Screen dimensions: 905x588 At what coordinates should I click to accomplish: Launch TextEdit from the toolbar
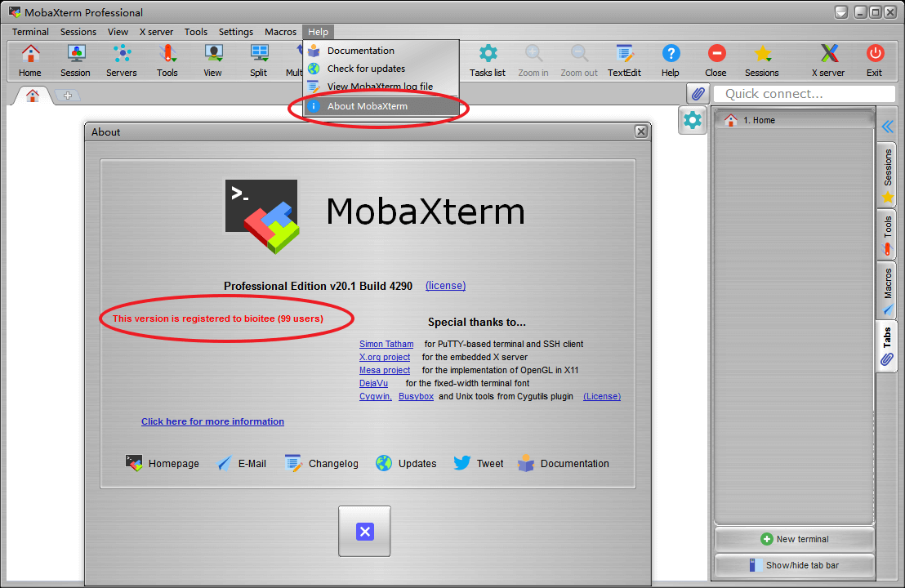[x=625, y=60]
